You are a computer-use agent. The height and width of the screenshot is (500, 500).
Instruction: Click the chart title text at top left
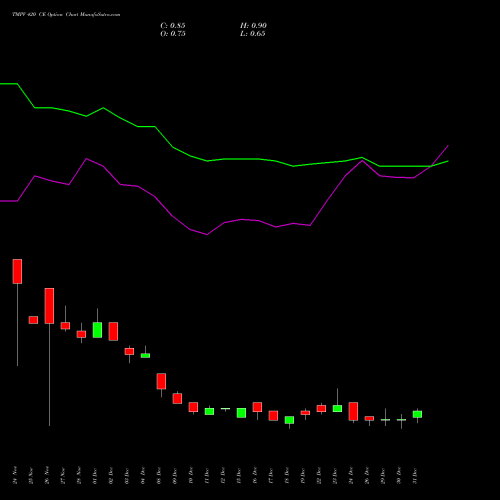point(66,15)
